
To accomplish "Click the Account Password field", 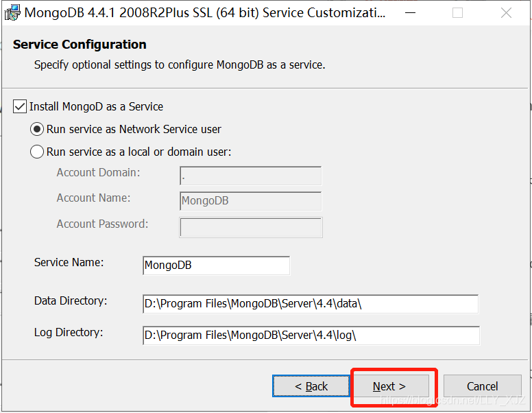I will pyautogui.click(x=251, y=227).
